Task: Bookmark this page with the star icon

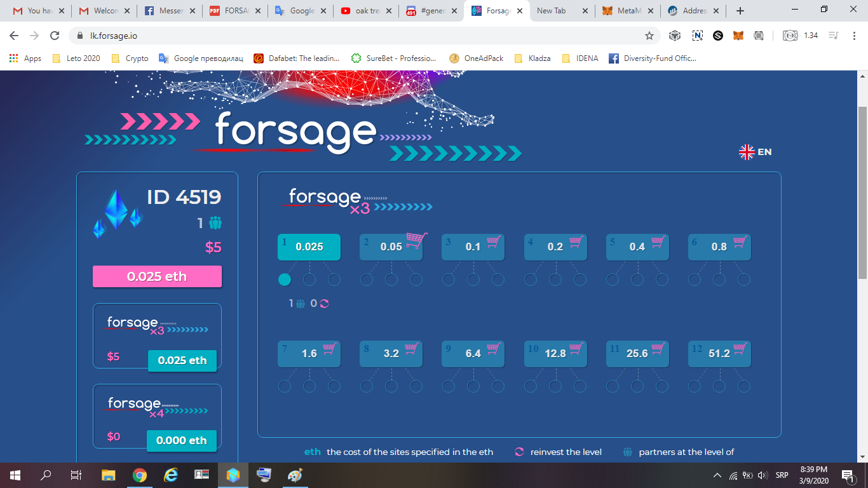Action: pos(649,36)
